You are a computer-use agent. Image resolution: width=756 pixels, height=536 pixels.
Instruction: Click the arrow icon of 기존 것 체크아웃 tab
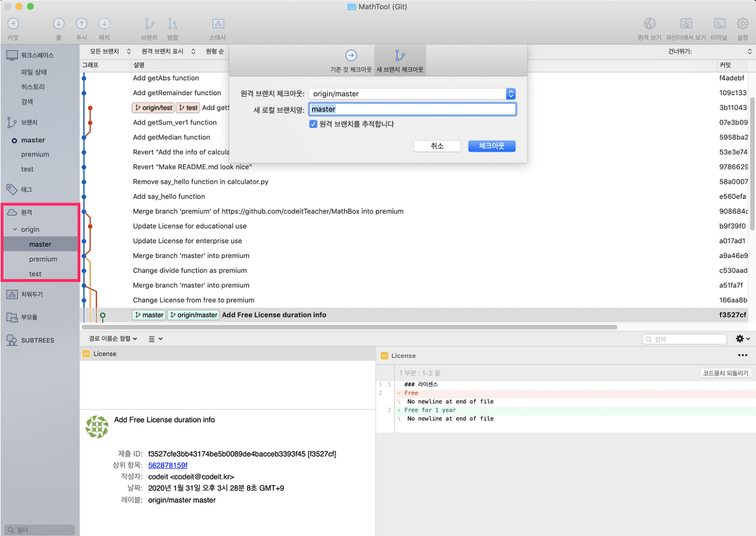point(351,55)
